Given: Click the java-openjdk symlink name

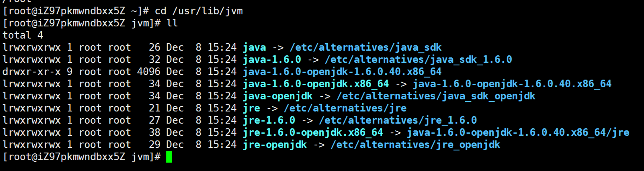Looking at the screenshot, I should 278,96.
